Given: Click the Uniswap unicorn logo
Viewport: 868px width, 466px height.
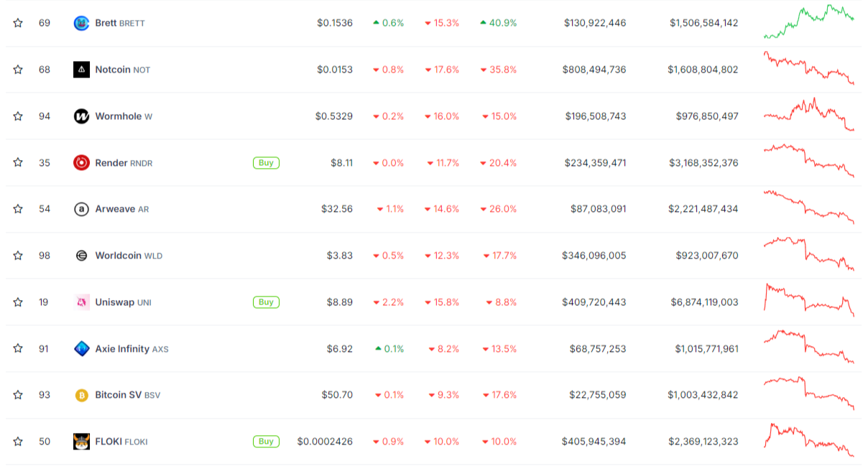Looking at the screenshot, I should (81, 302).
